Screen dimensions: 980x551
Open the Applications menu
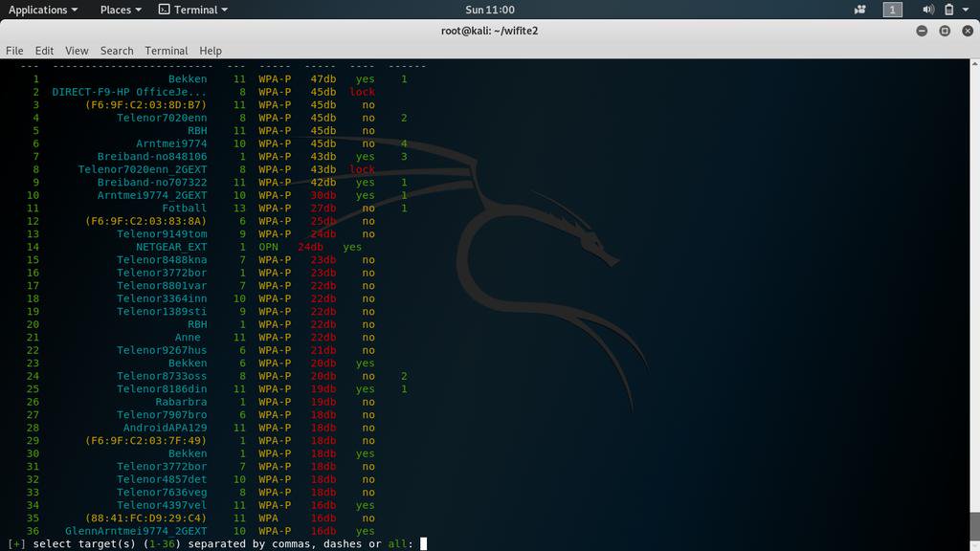pos(42,10)
